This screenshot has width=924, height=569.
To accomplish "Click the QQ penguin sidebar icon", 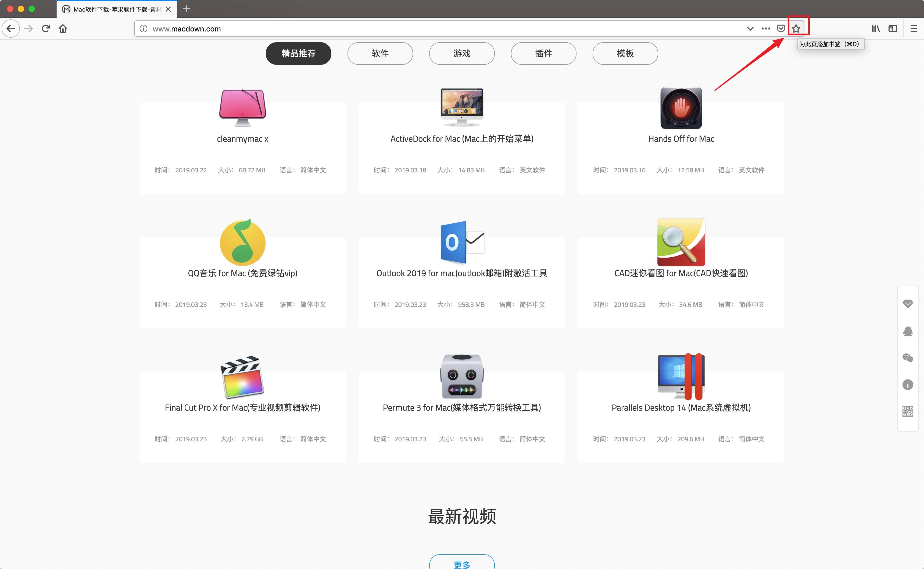I will point(908,331).
